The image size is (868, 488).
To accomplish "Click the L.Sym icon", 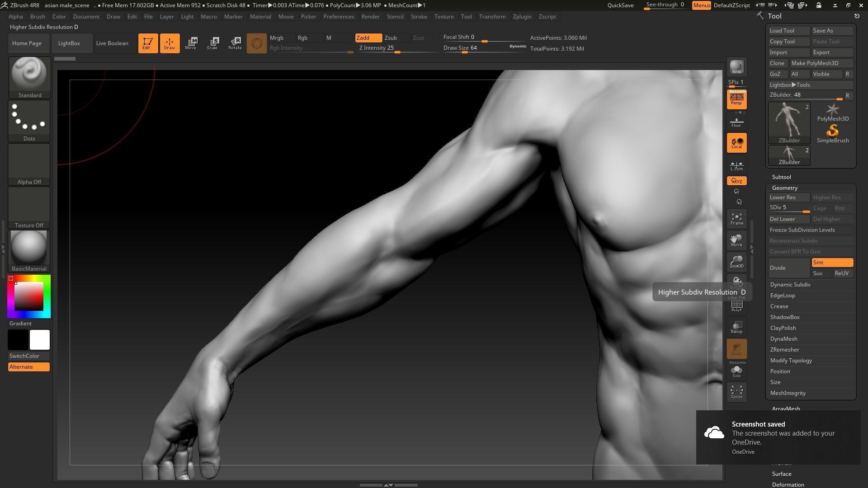I will 736,166.
